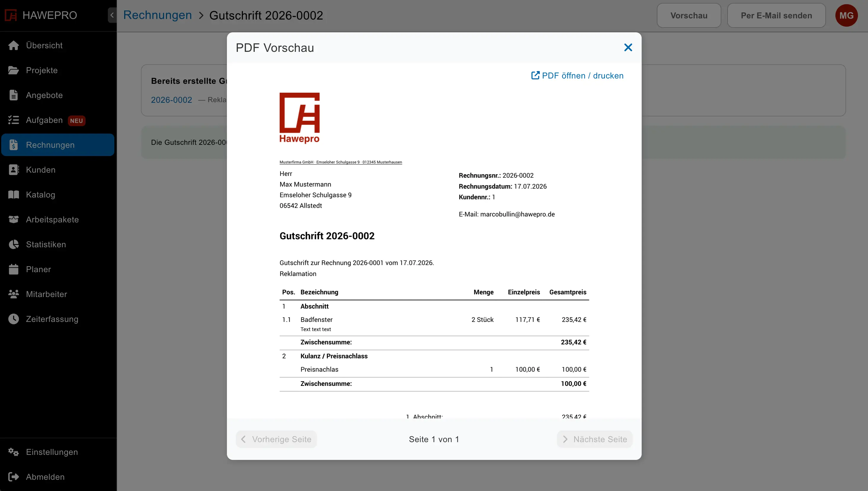Image resolution: width=868 pixels, height=491 pixels.
Task: Close the PDF Vorschau dialog
Action: pyautogui.click(x=628, y=48)
